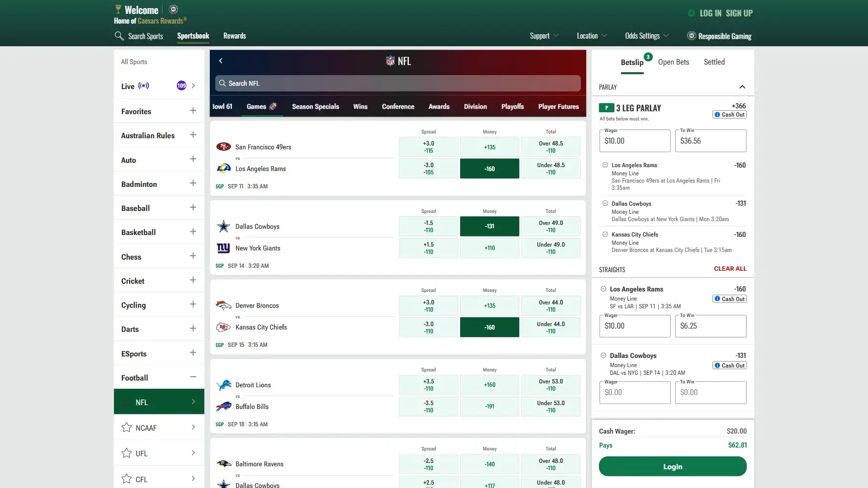Open NCAAF from the football list
Viewport: 868px width, 488px height.
159,428
